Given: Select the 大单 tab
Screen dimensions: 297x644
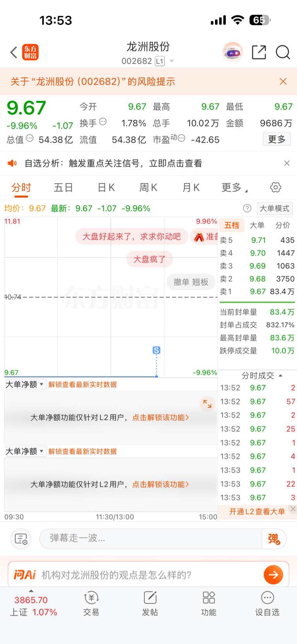Looking at the screenshot, I should 257,225.
